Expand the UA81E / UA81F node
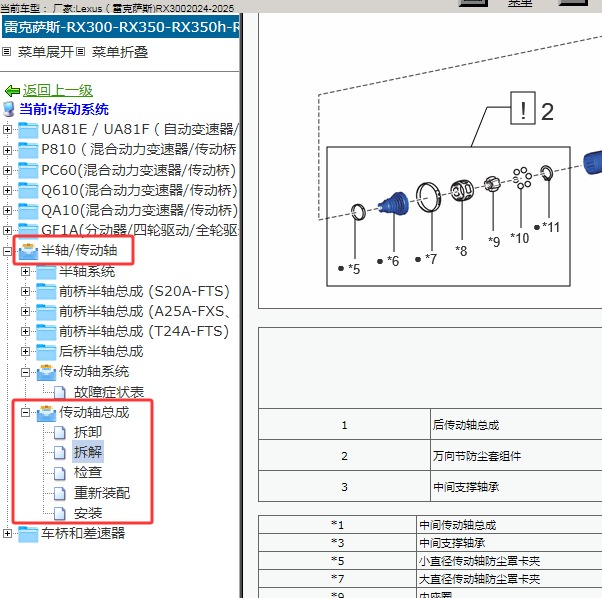The height and width of the screenshot is (598, 602). point(7,129)
